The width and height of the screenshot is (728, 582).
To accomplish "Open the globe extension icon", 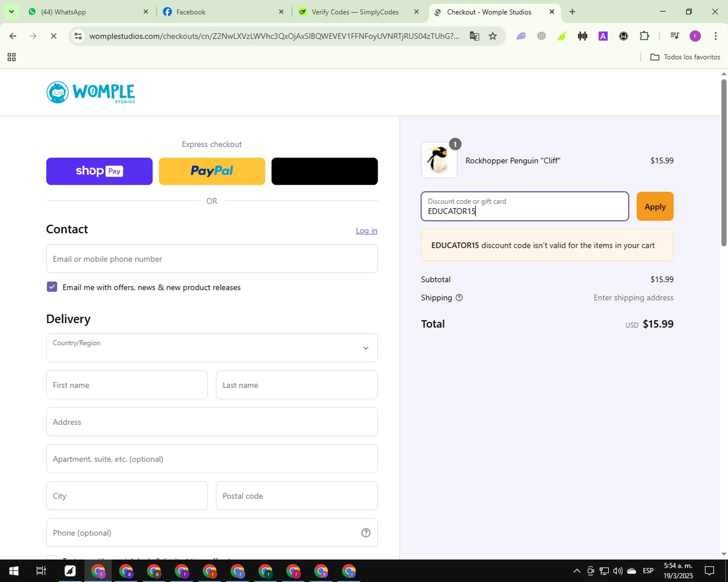I will point(542,36).
